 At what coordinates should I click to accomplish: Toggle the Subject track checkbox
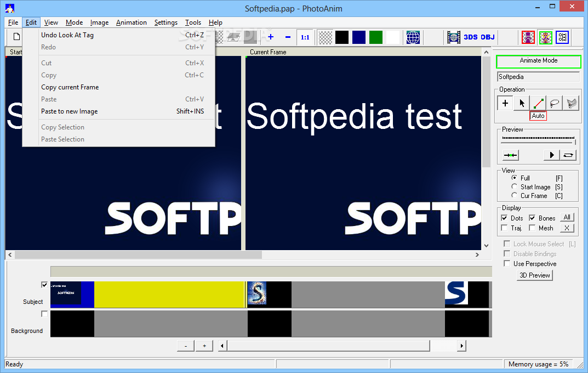44,285
